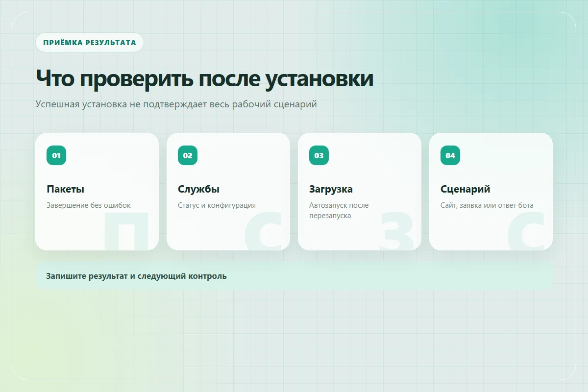Click the banner 'Запишите результат и следующий контроль'
Image resolution: width=588 pixels, height=392 pixels.
coord(294,276)
